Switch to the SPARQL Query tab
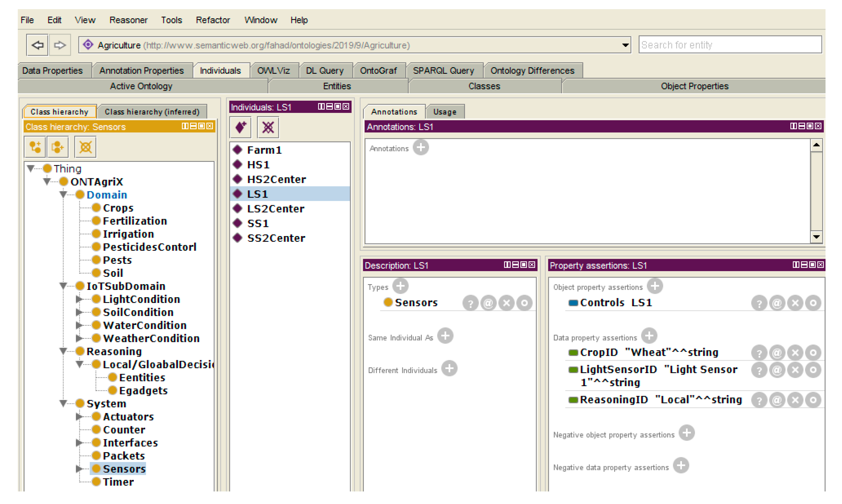The image size is (842, 504). coord(443,71)
